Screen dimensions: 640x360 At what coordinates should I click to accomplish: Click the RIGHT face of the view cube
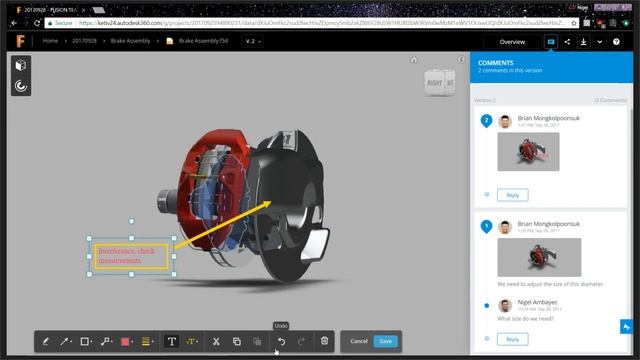434,83
